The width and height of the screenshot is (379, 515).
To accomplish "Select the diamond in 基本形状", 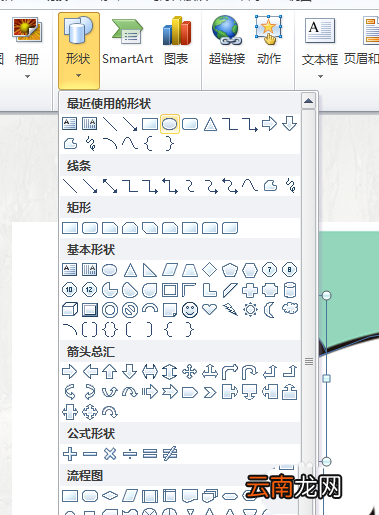I will coord(210,270).
